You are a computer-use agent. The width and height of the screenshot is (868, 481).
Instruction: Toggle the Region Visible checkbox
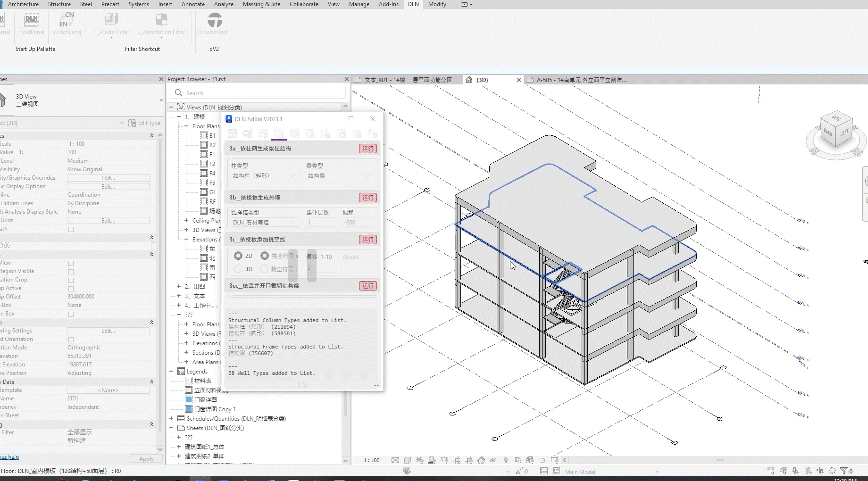71,272
